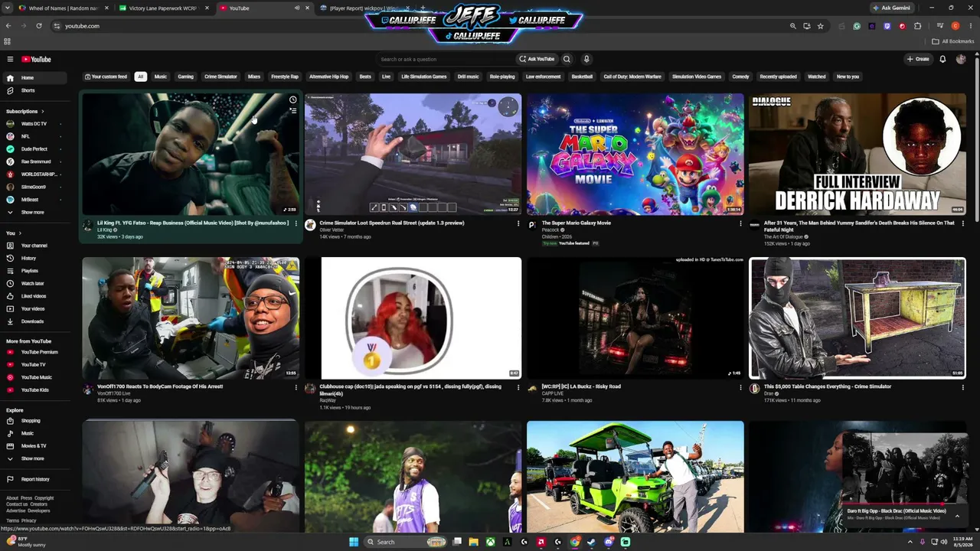Open Watts DC TV subscription
This screenshot has width=980, height=551.
pyautogui.click(x=34, y=124)
